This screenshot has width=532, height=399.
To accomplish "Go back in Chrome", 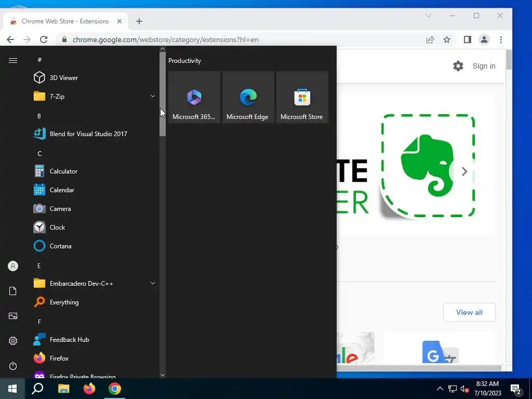I will click(10, 39).
